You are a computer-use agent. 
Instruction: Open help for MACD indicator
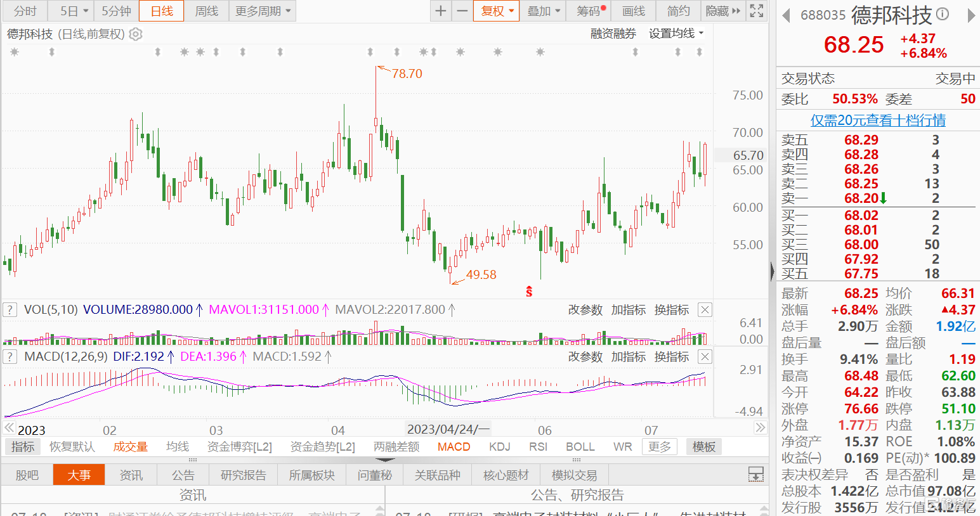[x=10, y=357]
